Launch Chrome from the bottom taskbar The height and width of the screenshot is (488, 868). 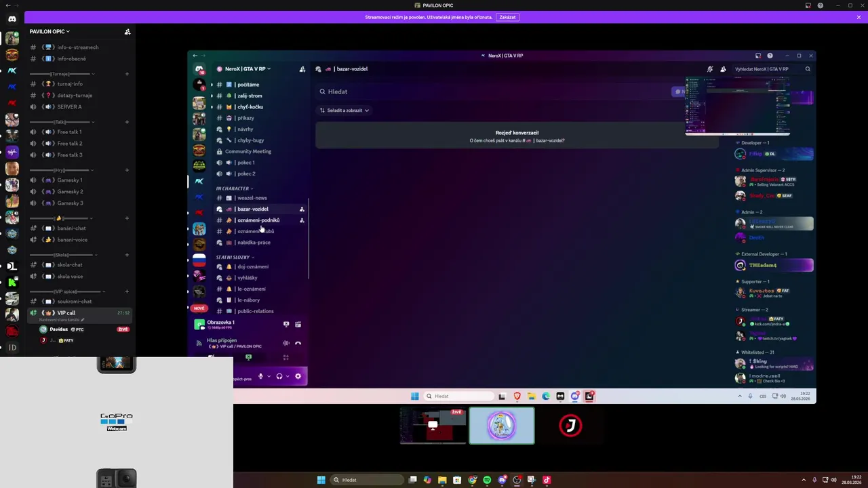coord(472,480)
